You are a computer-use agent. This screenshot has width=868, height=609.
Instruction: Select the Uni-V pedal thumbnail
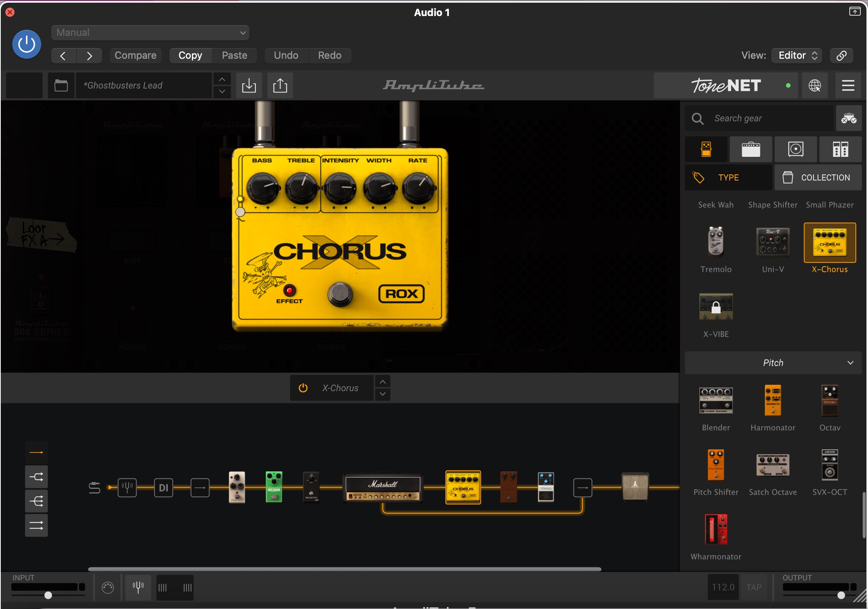[x=773, y=243]
